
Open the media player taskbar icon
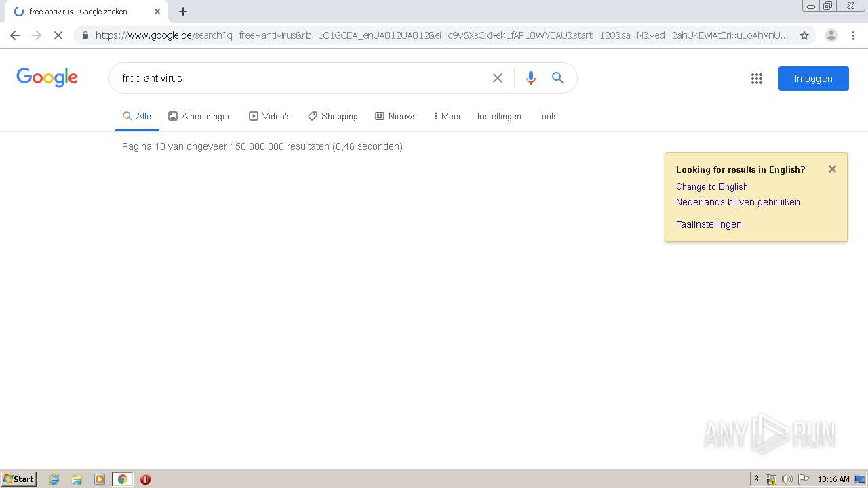click(100, 479)
